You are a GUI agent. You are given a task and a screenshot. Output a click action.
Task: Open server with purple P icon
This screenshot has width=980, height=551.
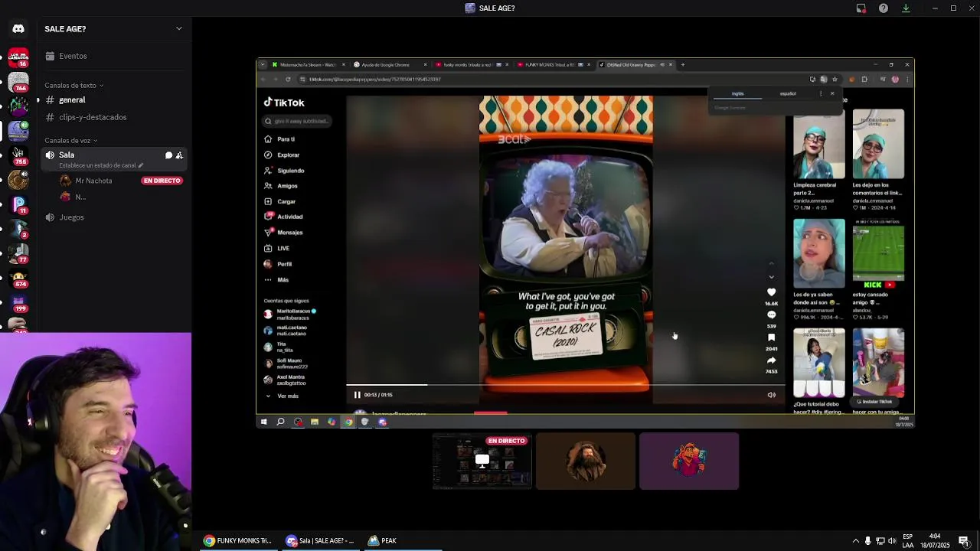click(x=18, y=204)
